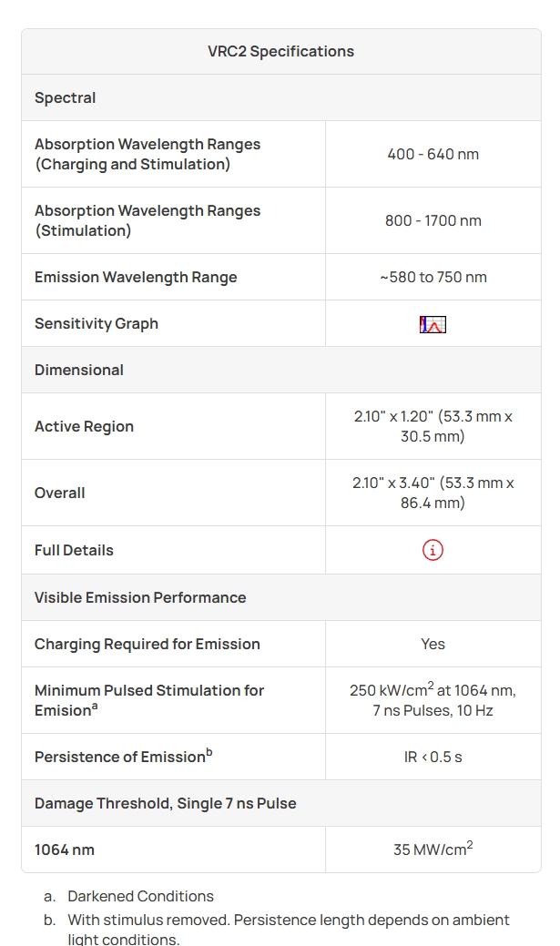Click the Damage Threshold, Single 7 ns Pulse heading
The height and width of the screenshot is (946, 560).
[x=165, y=803]
